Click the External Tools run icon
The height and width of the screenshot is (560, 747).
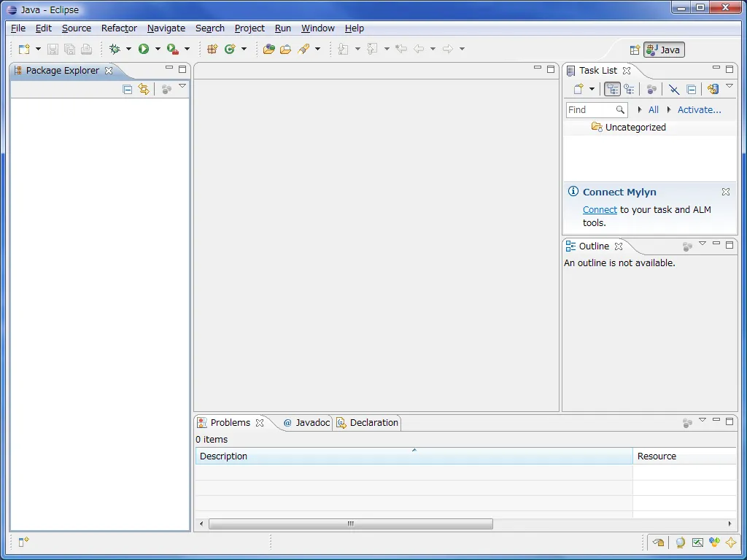click(173, 49)
